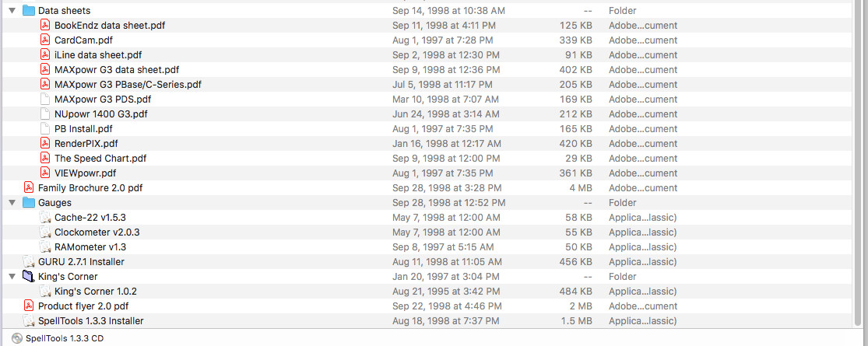This screenshot has width=868, height=346.
Task: Click the King's Corner folder icon
Action: pyautogui.click(x=29, y=276)
